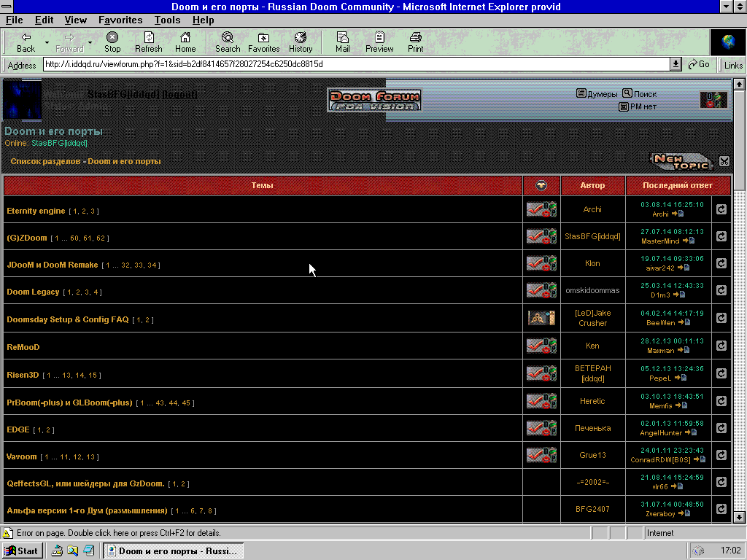
Task: Click the refresh icon in Eternity engine row
Action: coord(721,209)
